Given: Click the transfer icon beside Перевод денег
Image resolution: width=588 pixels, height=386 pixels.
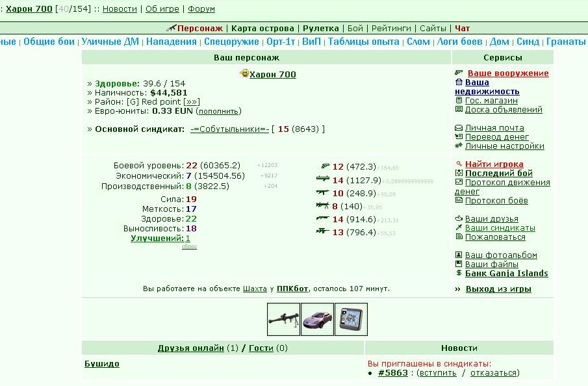Looking at the screenshot, I should 459,136.
